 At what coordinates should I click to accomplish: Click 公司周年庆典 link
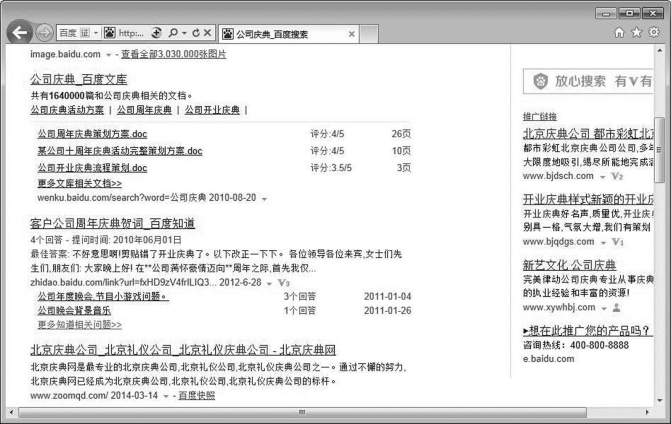click(144, 110)
